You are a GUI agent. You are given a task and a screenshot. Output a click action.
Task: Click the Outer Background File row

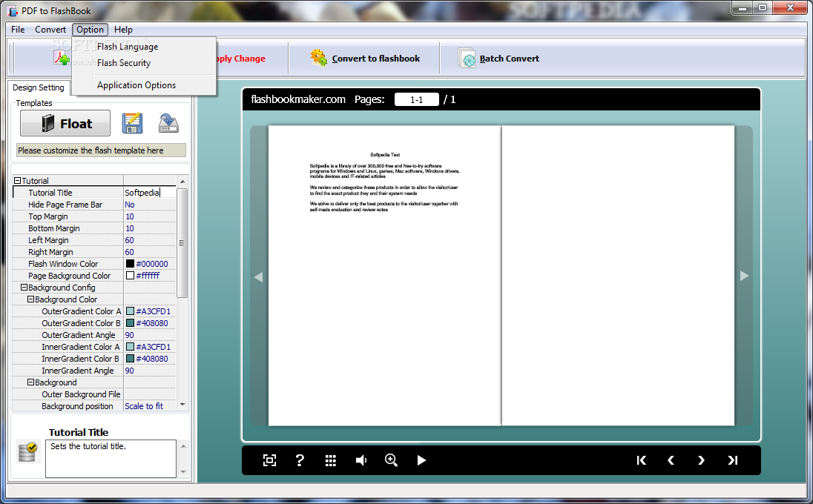[x=94, y=394]
